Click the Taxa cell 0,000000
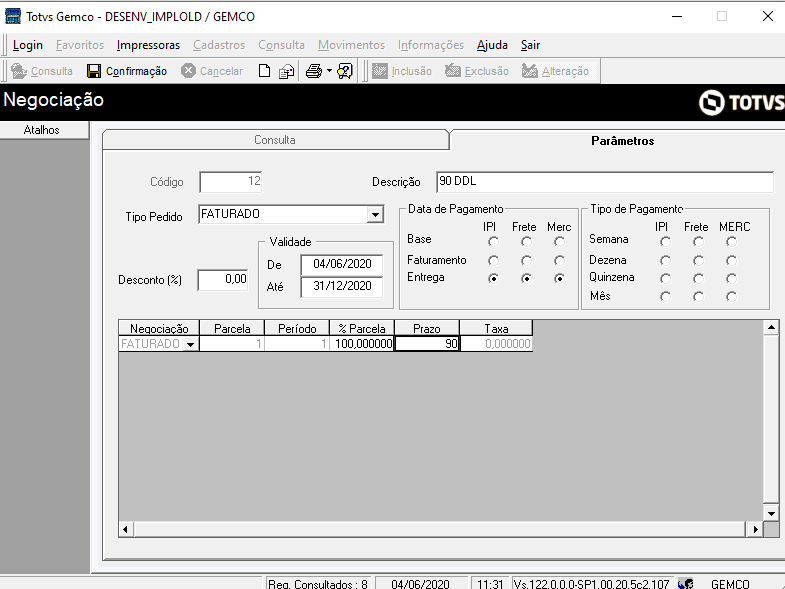Viewport: 785px width, 589px height. tap(496, 344)
